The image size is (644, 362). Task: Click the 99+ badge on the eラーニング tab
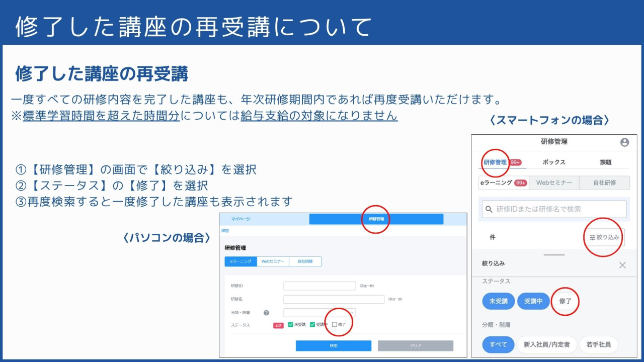(x=520, y=182)
